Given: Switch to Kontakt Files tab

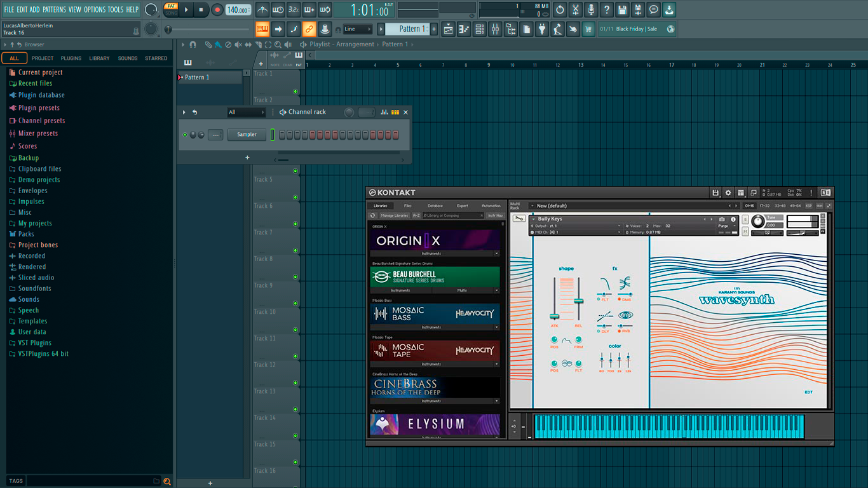Looking at the screenshot, I should coord(408,206).
